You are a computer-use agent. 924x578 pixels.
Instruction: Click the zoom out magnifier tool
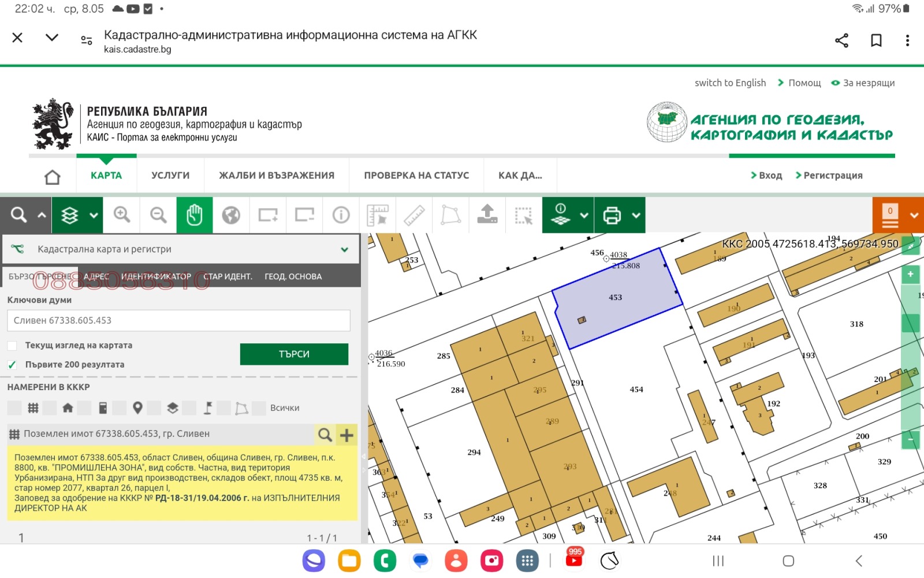[x=158, y=215]
